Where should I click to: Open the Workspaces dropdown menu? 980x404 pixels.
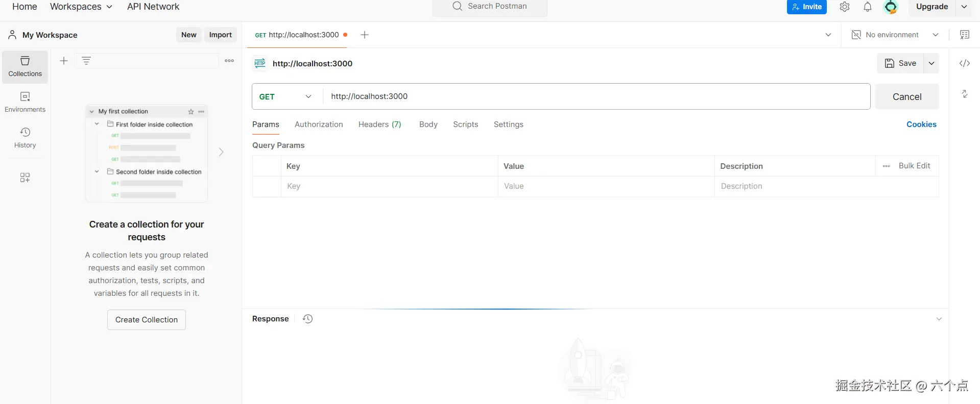(81, 7)
